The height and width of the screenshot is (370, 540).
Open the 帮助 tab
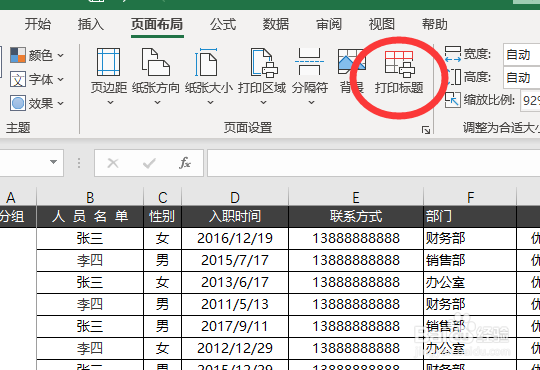[435, 24]
